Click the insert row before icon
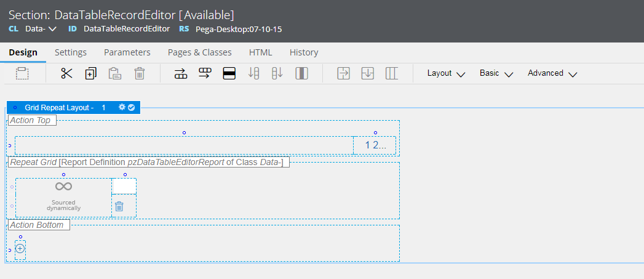The height and width of the screenshot is (279, 644). click(x=181, y=74)
